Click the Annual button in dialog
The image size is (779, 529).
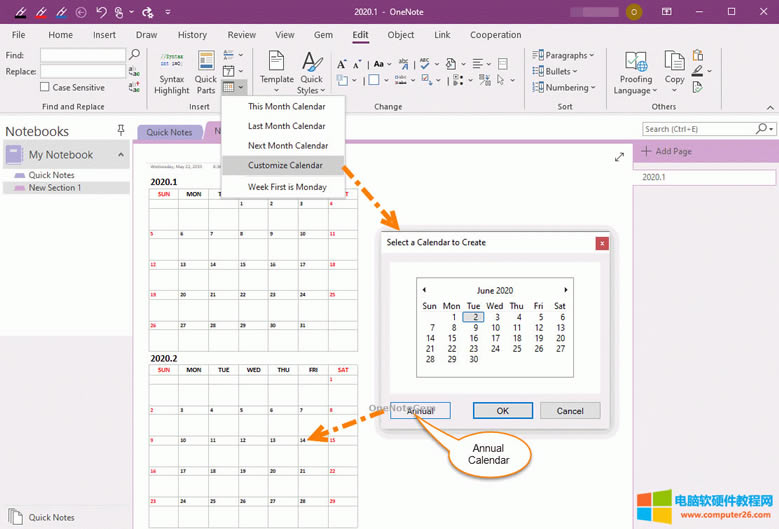click(x=420, y=411)
